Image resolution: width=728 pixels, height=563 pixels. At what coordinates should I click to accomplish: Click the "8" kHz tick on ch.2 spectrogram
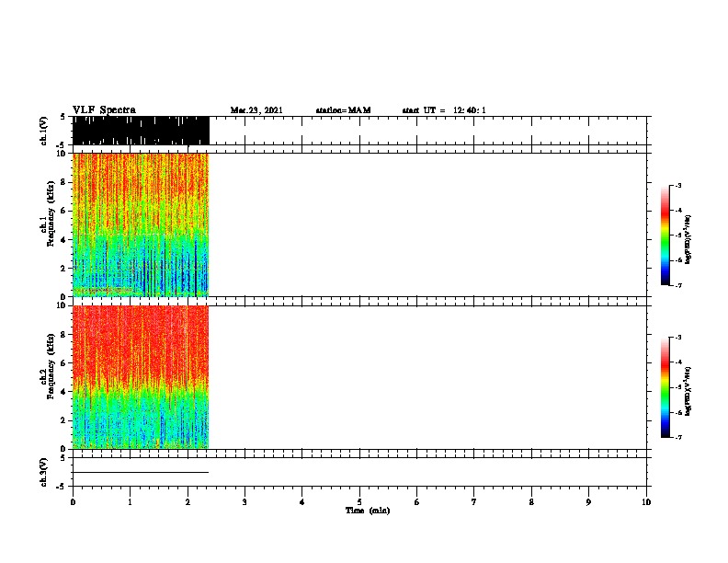click(x=63, y=335)
